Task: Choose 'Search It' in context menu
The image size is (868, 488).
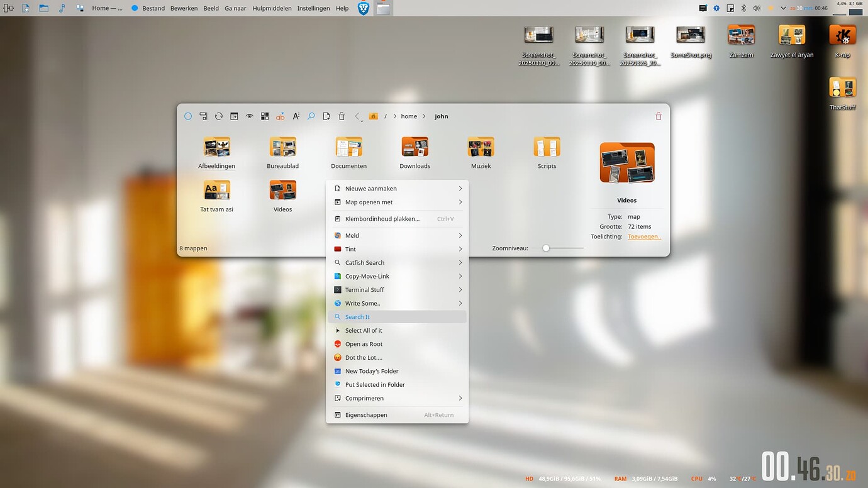Action: point(398,317)
